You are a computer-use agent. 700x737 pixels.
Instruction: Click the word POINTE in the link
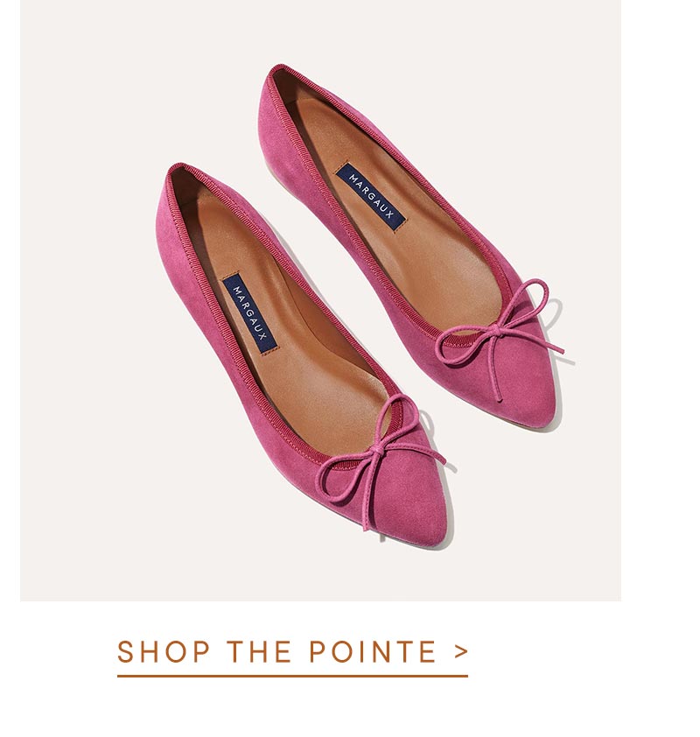point(372,651)
